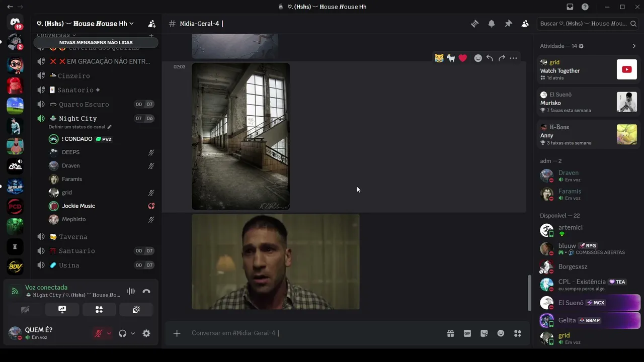Viewport: 644px width, 362px height.
Task: Click 'Definir um status do canal'
Action: 80,127
